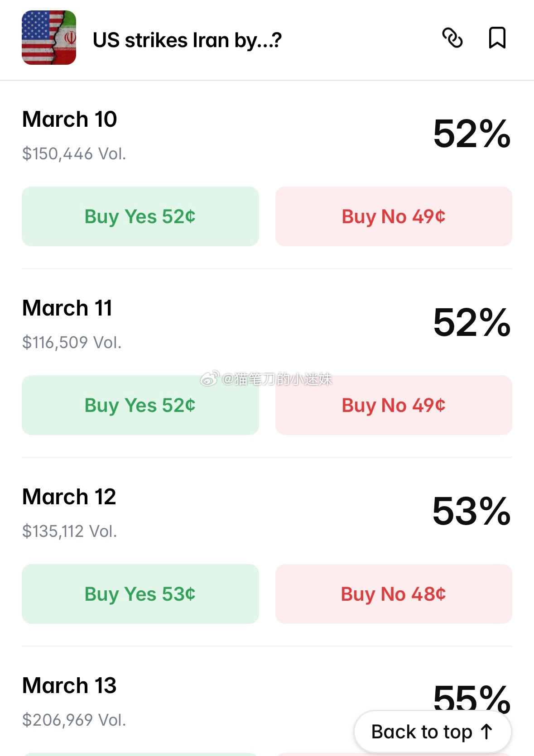Open the March 10 market row
The width and height of the screenshot is (534, 756).
[70, 120]
